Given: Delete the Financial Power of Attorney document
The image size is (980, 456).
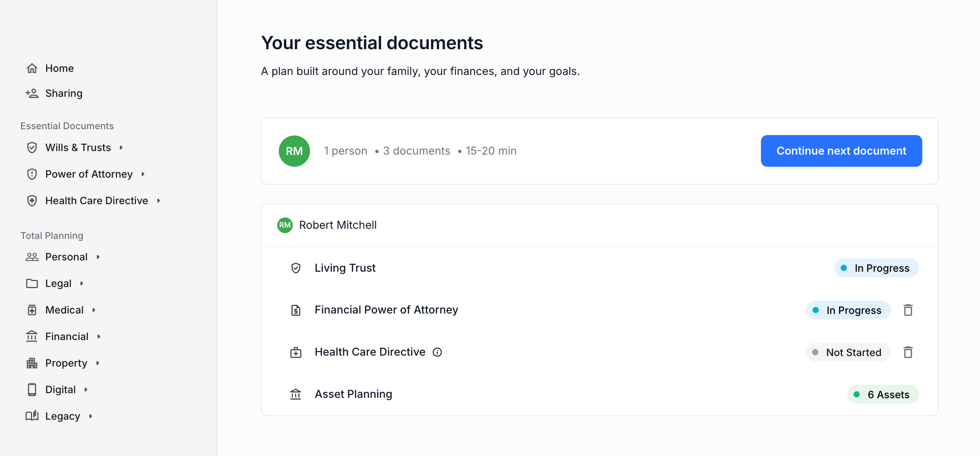Looking at the screenshot, I should point(908,310).
